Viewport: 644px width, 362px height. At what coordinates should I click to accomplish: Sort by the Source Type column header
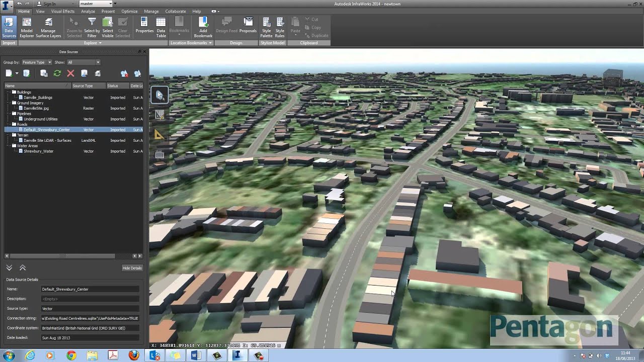tap(89, 85)
